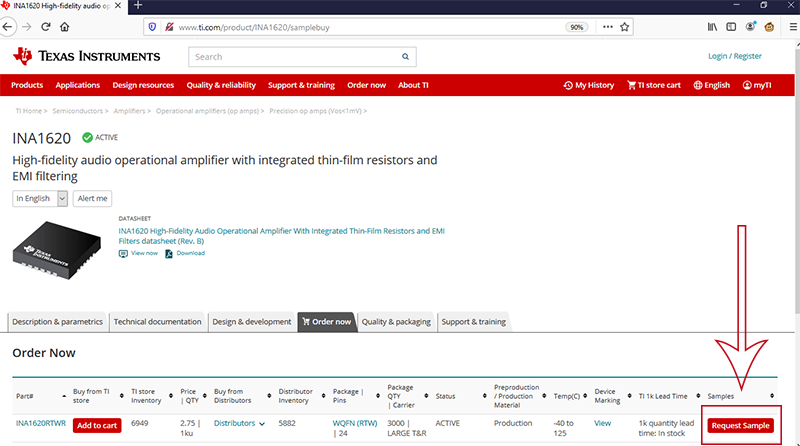
Task: Click the zoom level 90% indicator
Action: (577, 28)
